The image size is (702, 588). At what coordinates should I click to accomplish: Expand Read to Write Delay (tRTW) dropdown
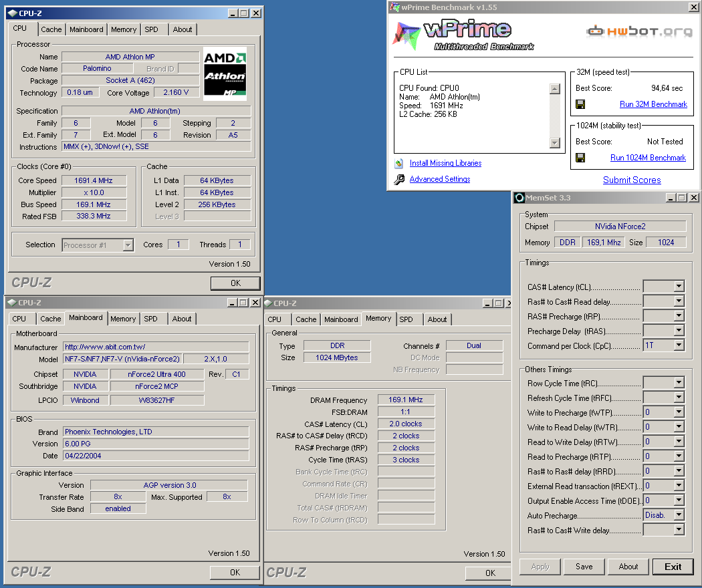(679, 442)
